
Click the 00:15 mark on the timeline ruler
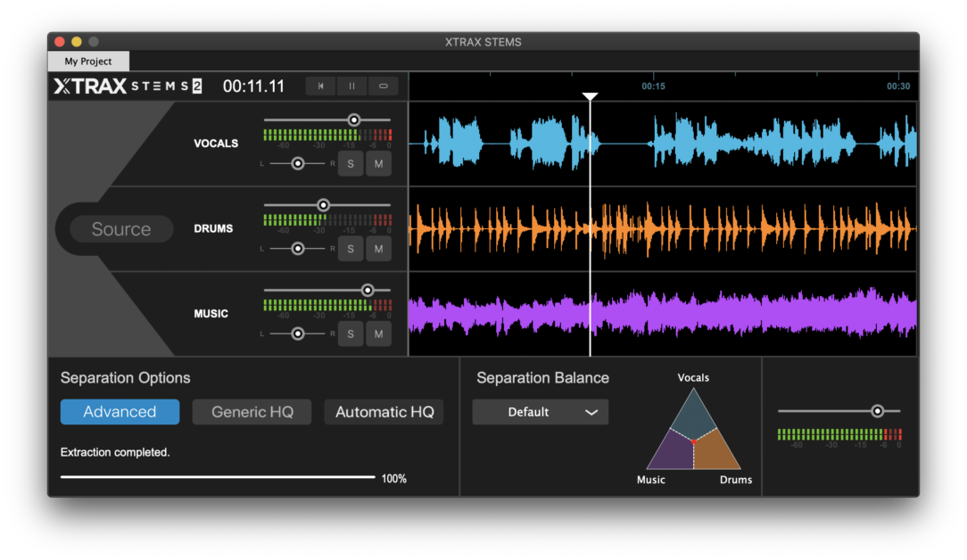(653, 86)
